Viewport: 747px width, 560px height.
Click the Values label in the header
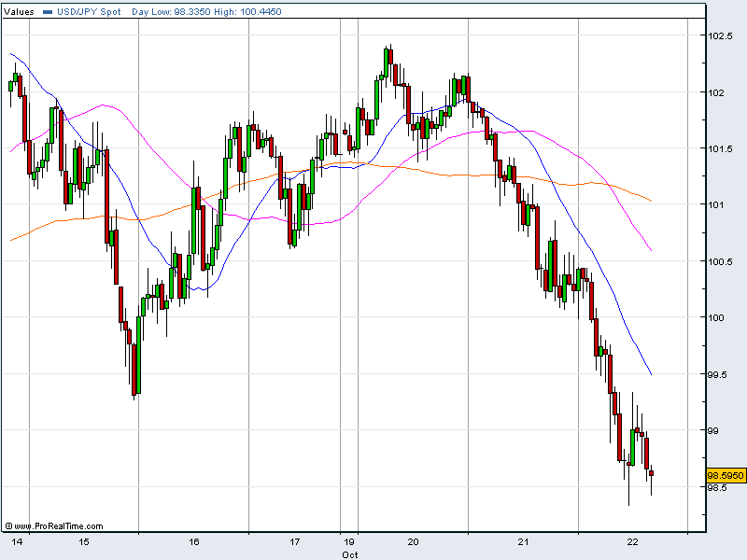(x=20, y=12)
